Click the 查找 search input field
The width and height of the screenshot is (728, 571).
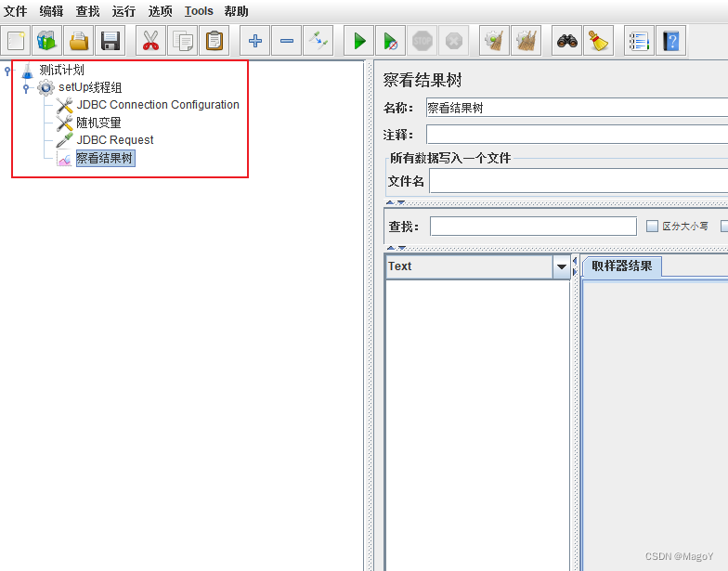tap(533, 227)
